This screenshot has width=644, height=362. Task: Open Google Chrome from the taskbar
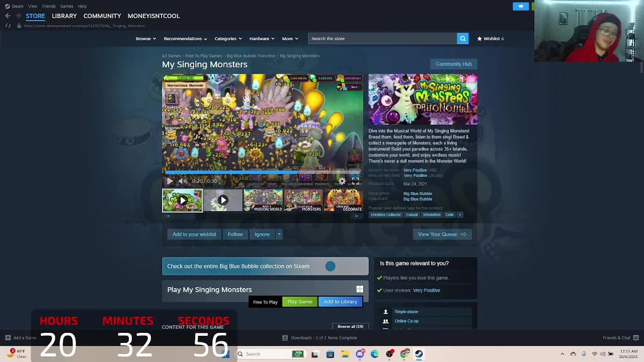click(x=404, y=354)
